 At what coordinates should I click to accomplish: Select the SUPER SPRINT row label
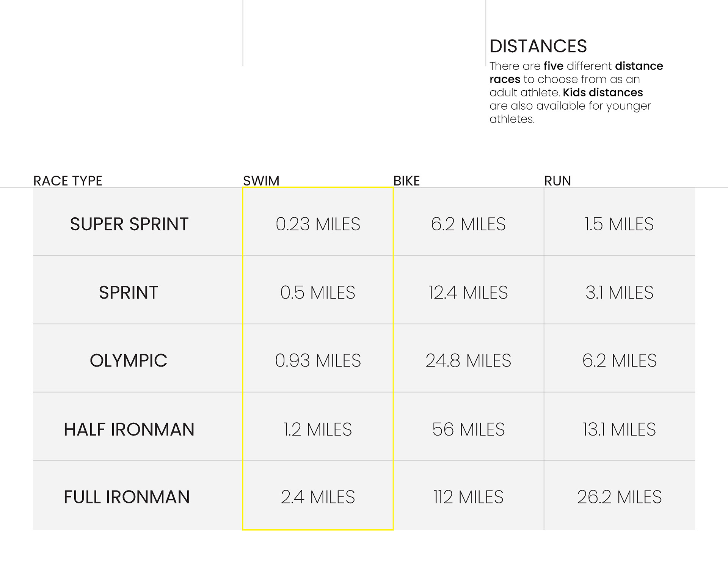(129, 224)
